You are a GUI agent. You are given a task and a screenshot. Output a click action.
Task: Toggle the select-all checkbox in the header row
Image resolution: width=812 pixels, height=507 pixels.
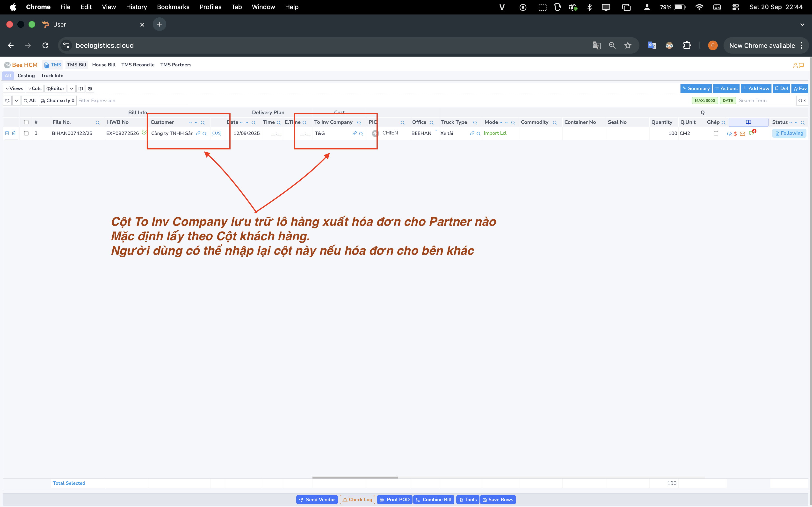[x=26, y=122]
